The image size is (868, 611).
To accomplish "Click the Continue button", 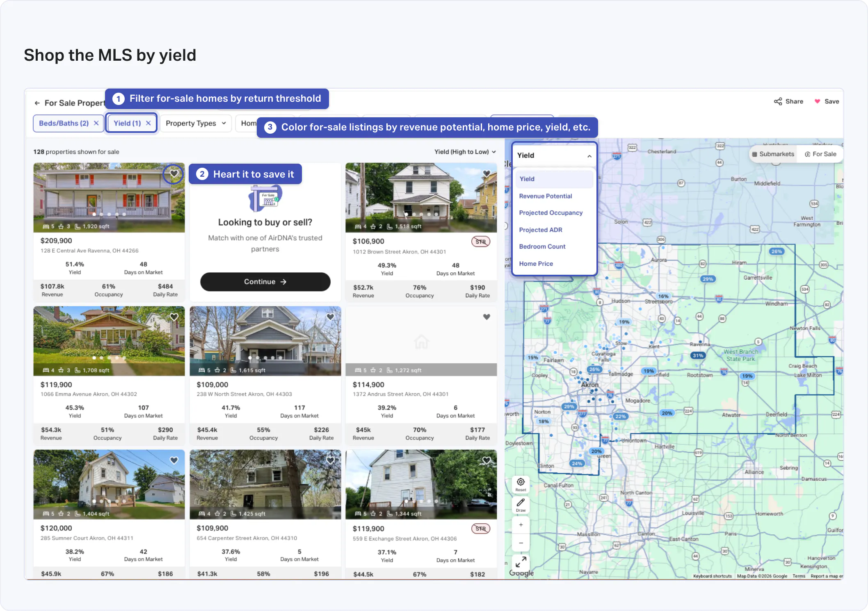I will pyautogui.click(x=265, y=282).
